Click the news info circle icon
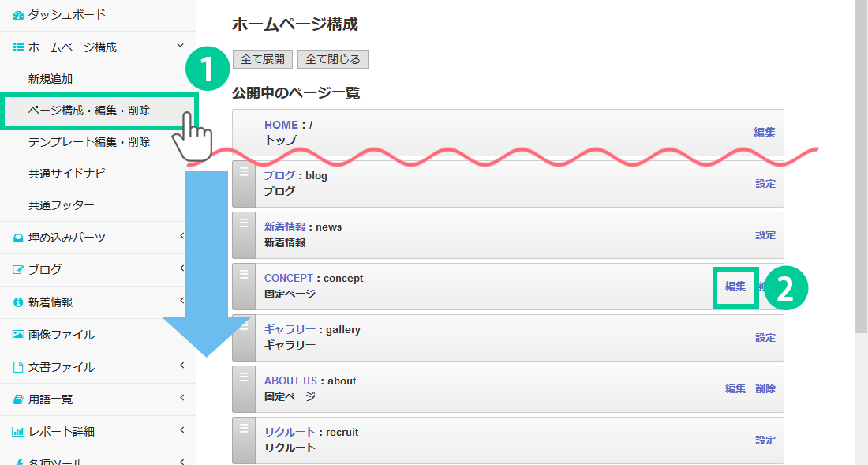 18,302
